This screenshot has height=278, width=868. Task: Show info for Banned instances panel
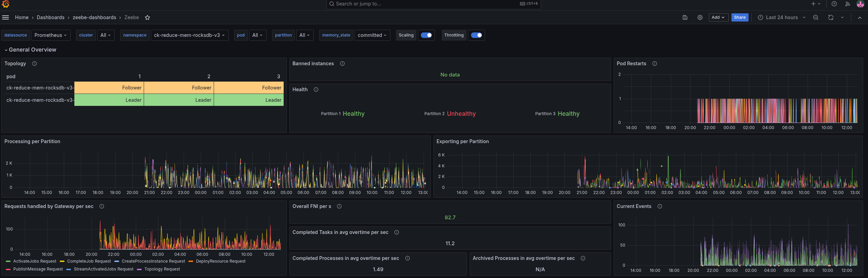tap(342, 64)
